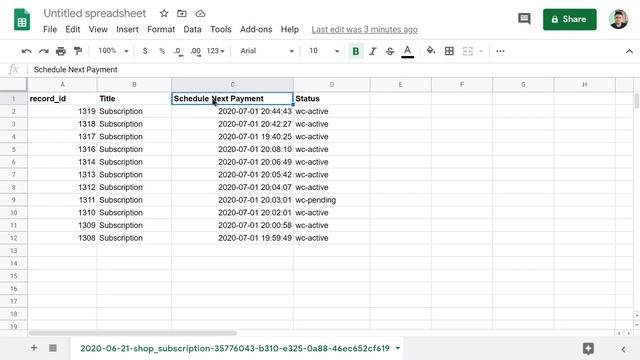
Task: Open the Add-ons menu
Action: tap(256, 29)
